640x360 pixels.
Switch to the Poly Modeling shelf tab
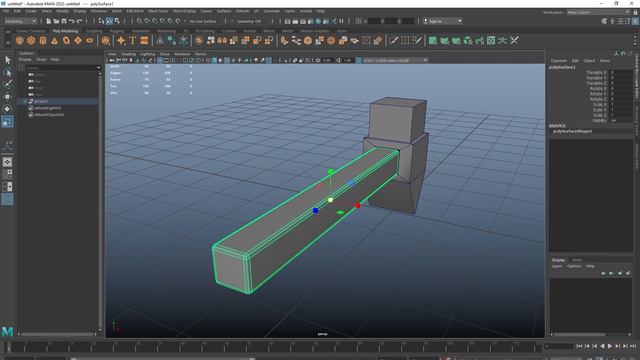65,31
